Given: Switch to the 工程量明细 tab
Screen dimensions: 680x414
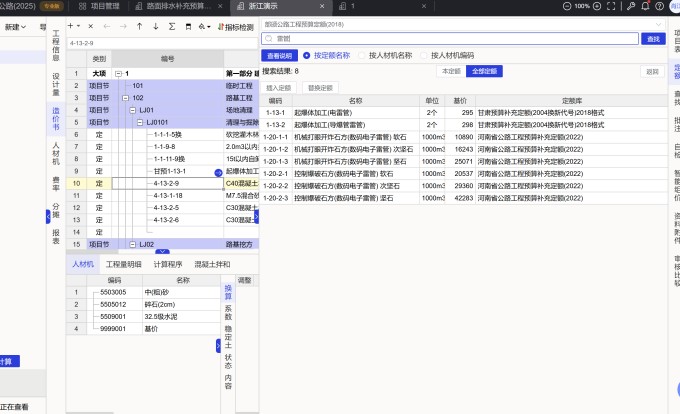Looking at the screenshot, I should (x=123, y=264).
